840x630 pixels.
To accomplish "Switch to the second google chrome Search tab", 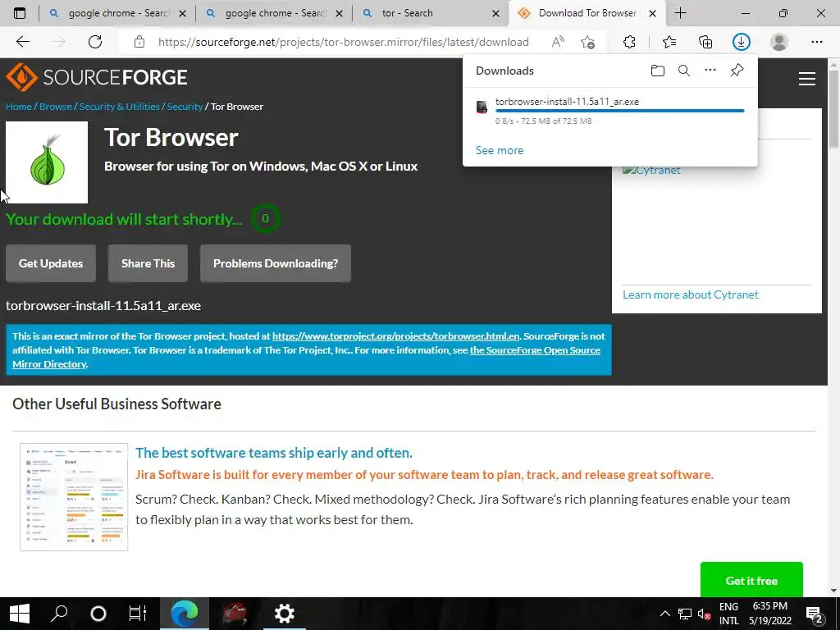I will click(x=274, y=13).
